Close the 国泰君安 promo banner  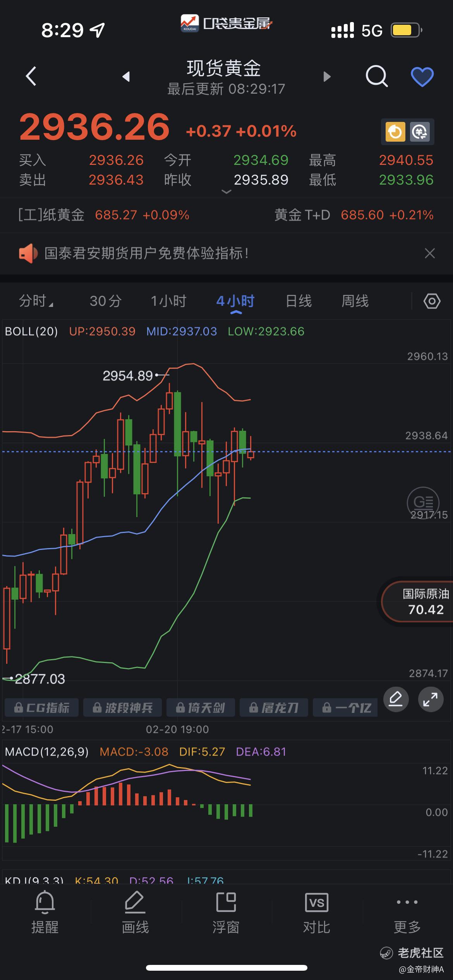tap(430, 254)
